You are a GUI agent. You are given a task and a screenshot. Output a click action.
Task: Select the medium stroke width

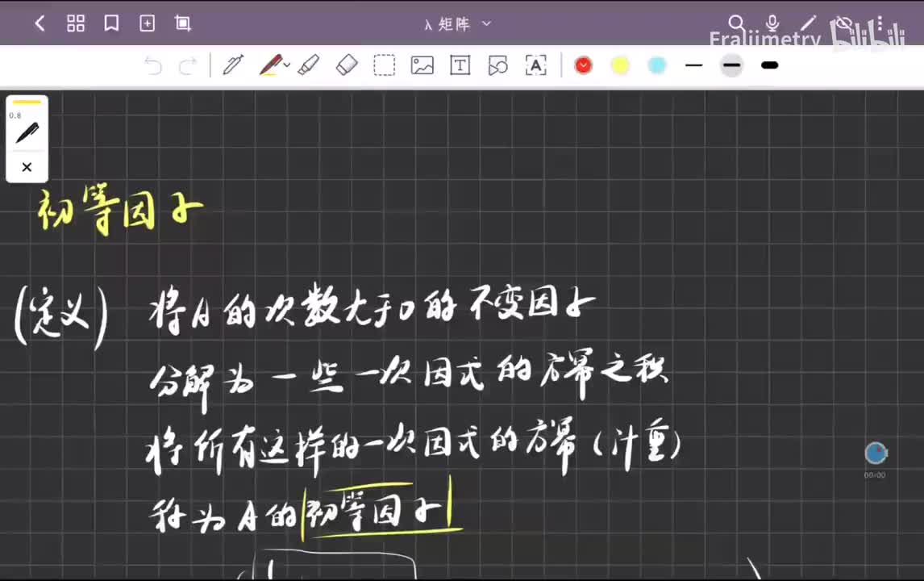click(731, 65)
